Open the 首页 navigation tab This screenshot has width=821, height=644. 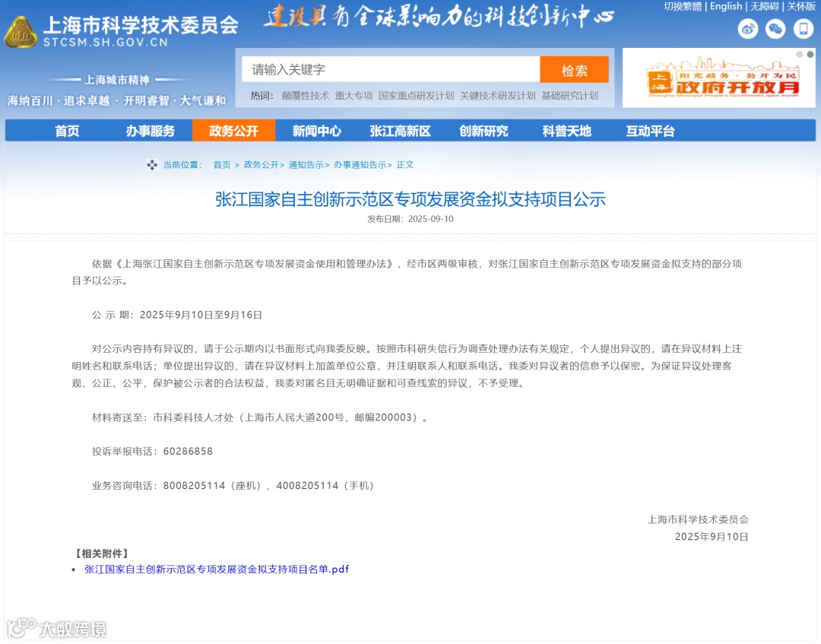pyautogui.click(x=68, y=131)
